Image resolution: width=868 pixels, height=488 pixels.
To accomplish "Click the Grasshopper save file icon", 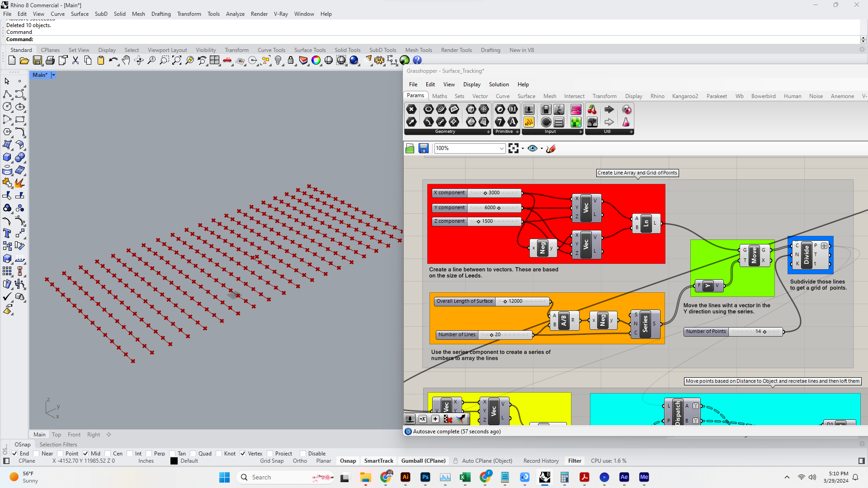I will coord(423,149).
